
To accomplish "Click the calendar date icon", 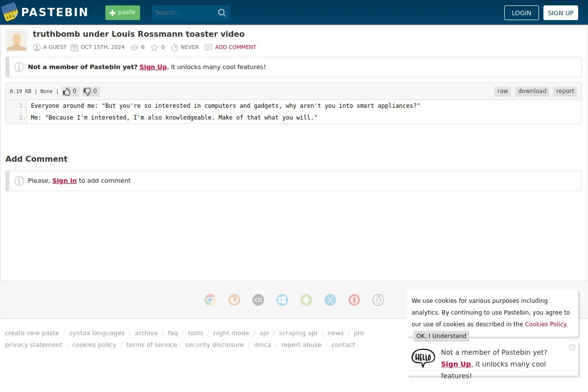I will point(74,48).
